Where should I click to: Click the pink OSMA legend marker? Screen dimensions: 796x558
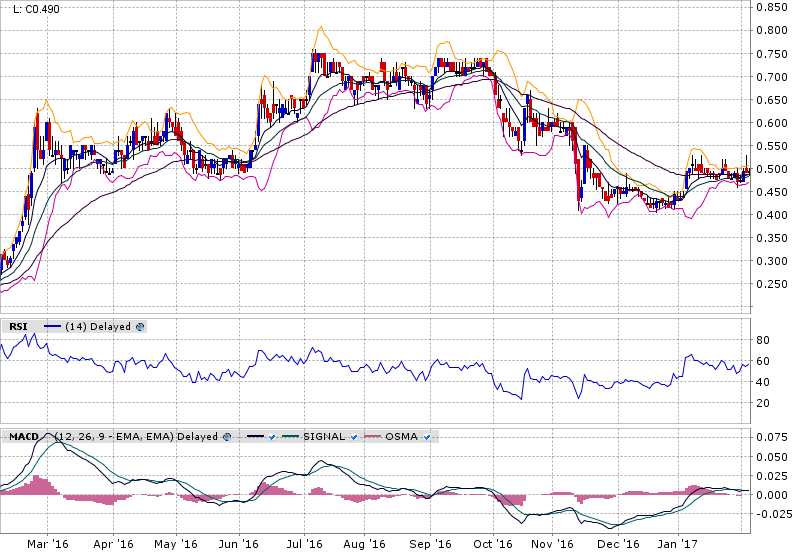375,437
